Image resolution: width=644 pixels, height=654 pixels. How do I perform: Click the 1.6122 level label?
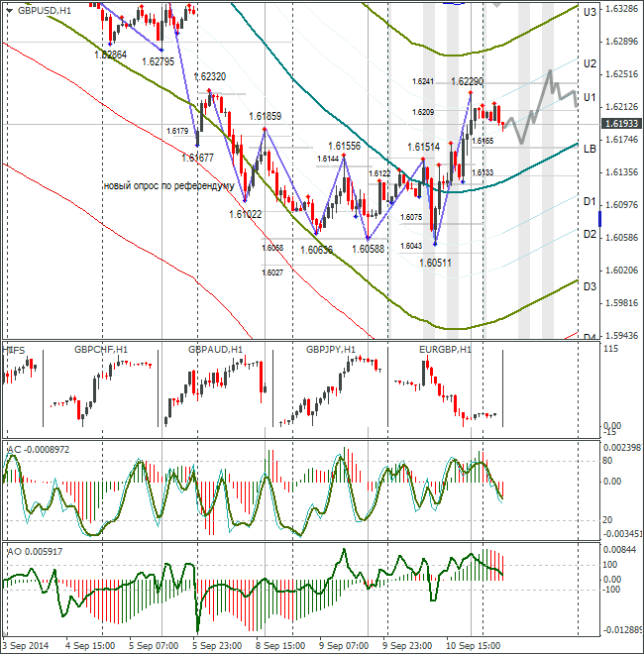tap(379, 174)
